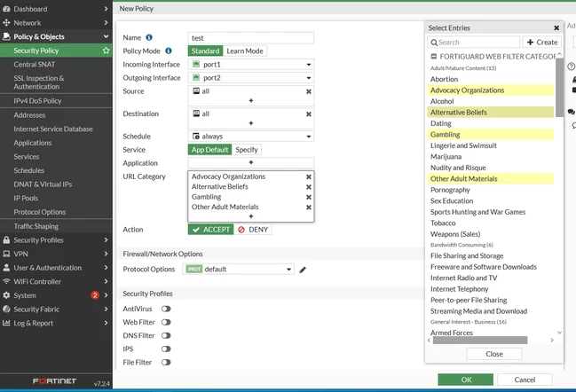Collapse the FortiGuard Web Filter Categories group
This screenshot has width=576, height=392.
(x=434, y=57)
